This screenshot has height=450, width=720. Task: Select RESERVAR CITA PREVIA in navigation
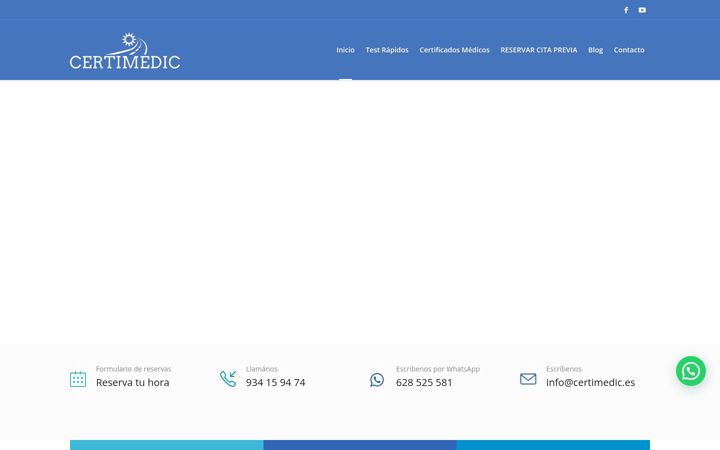(x=539, y=50)
